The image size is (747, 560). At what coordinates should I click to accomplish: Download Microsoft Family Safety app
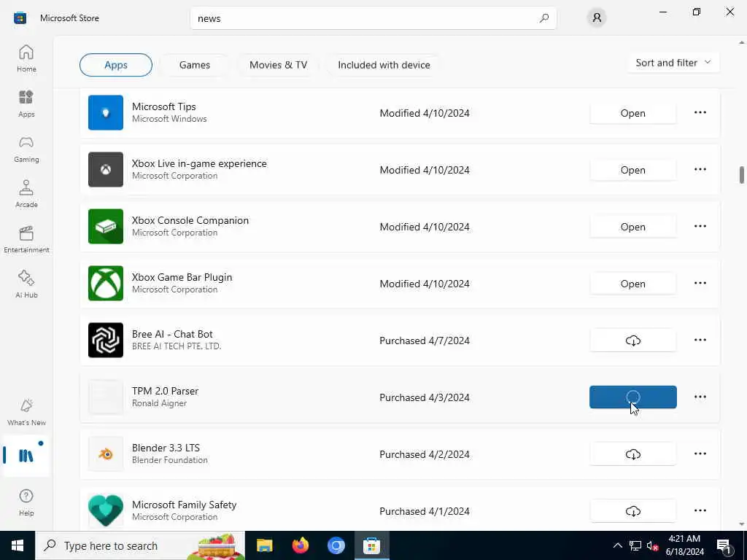click(x=632, y=511)
